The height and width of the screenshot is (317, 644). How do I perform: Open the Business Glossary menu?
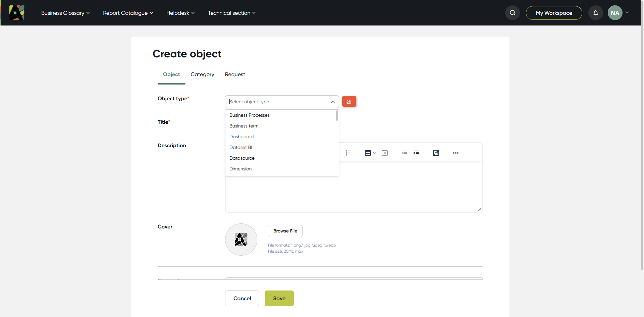point(65,13)
